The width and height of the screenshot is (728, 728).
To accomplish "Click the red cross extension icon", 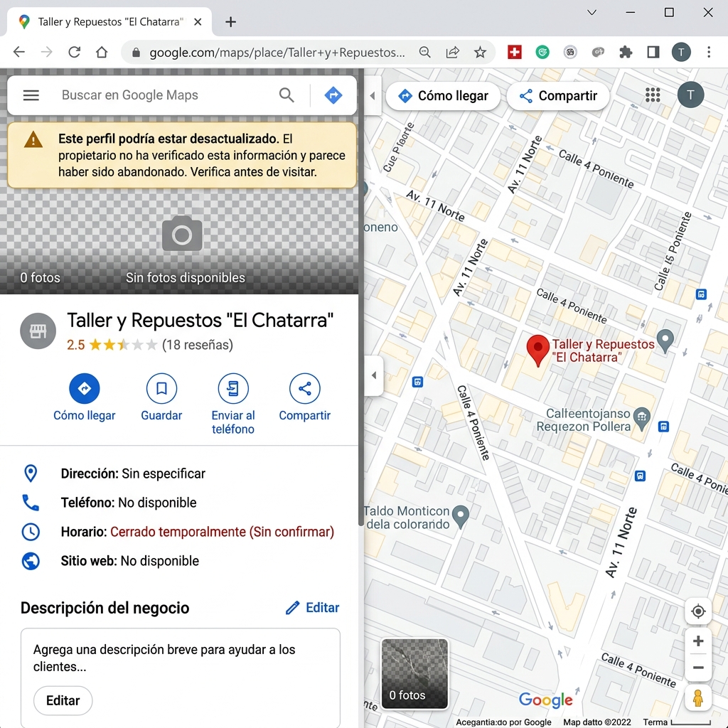I will pyautogui.click(x=515, y=52).
